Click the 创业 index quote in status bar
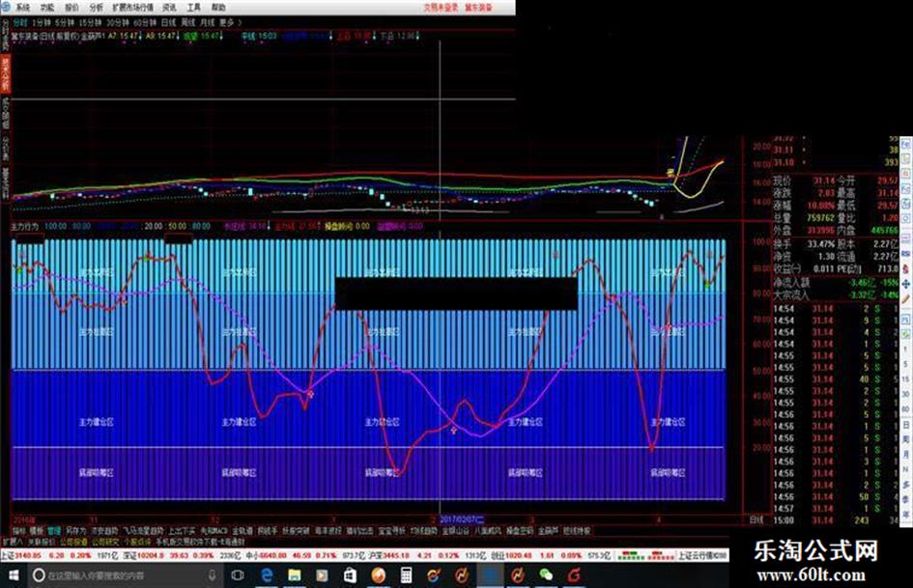This screenshot has height=588, width=913. pyautogui.click(x=551, y=556)
